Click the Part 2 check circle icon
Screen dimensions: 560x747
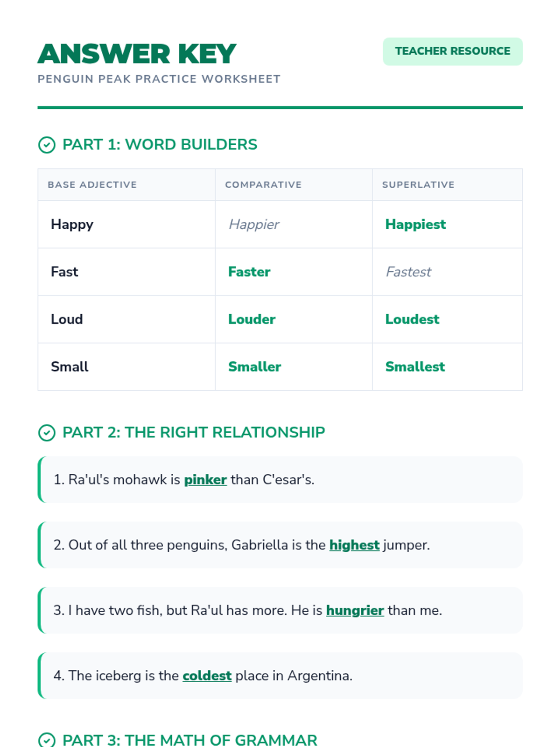coord(47,433)
